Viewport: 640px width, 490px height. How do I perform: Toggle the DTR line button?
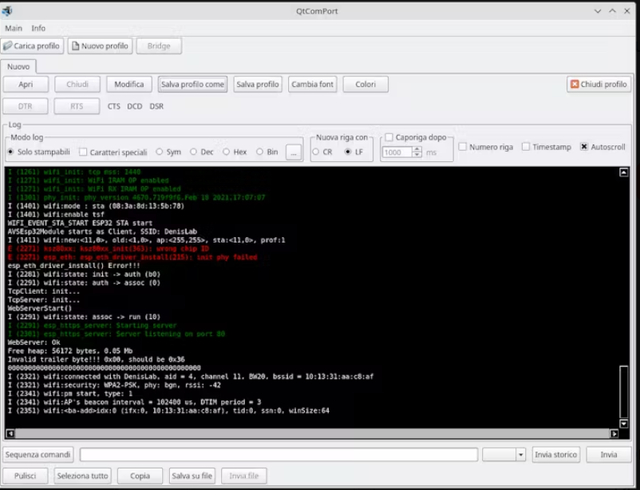pos(25,106)
